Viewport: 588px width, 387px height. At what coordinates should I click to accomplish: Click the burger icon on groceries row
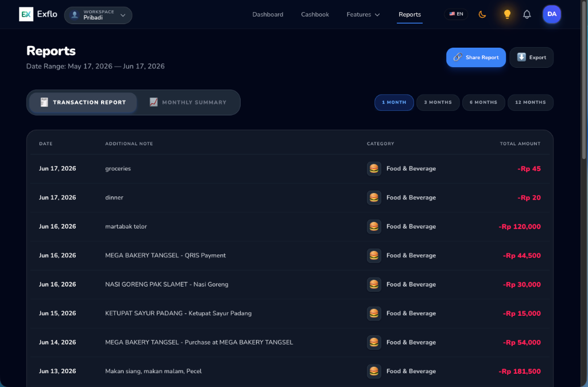[374, 169]
